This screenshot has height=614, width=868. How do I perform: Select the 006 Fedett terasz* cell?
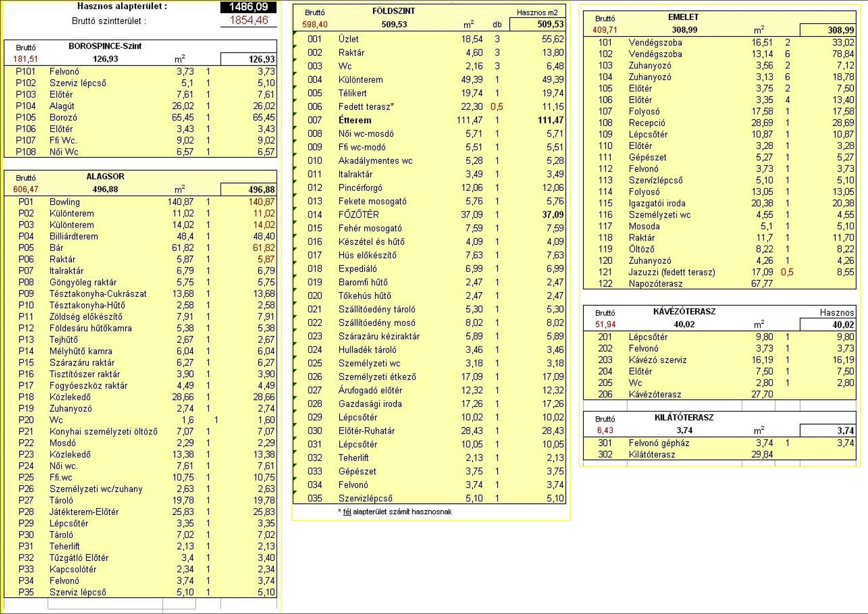point(366,107)
